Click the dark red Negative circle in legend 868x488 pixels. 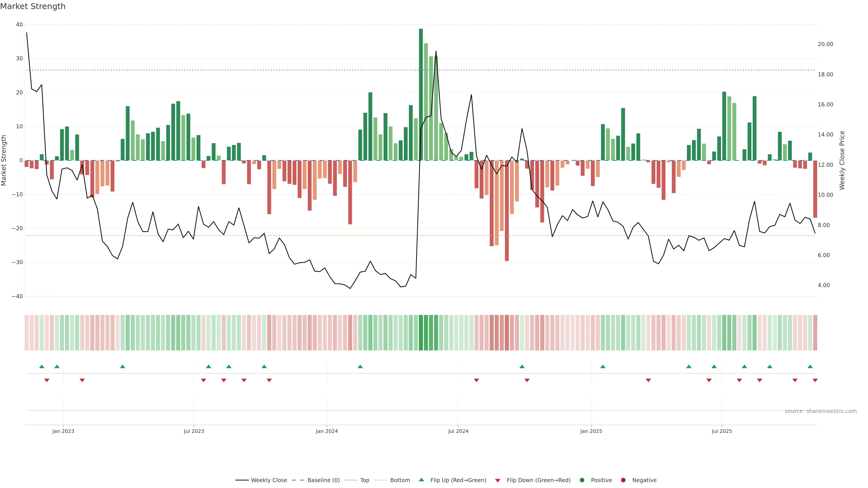(623, 480)
